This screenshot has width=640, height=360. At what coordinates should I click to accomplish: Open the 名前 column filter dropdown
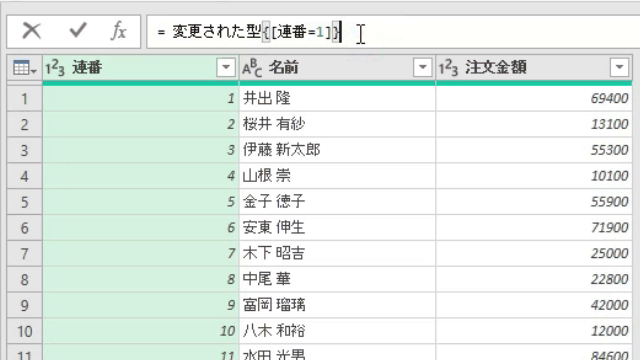tap(422, 67)
